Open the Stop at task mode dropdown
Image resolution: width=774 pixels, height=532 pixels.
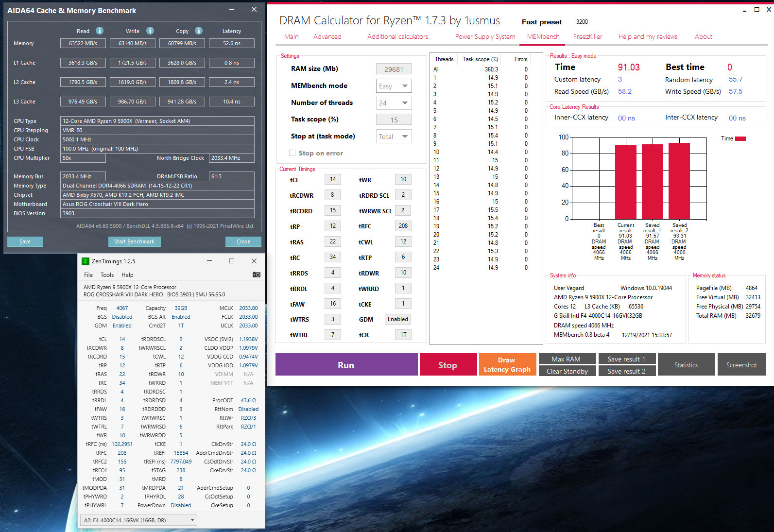click(394, 137)
